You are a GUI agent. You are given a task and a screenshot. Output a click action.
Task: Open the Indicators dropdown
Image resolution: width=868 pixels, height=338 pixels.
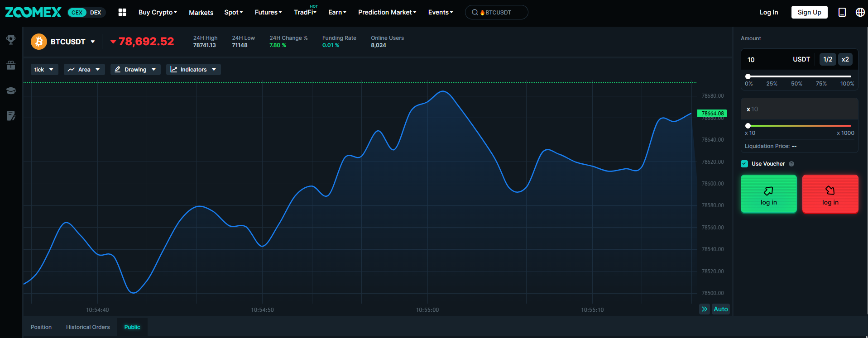pos(193,69)
